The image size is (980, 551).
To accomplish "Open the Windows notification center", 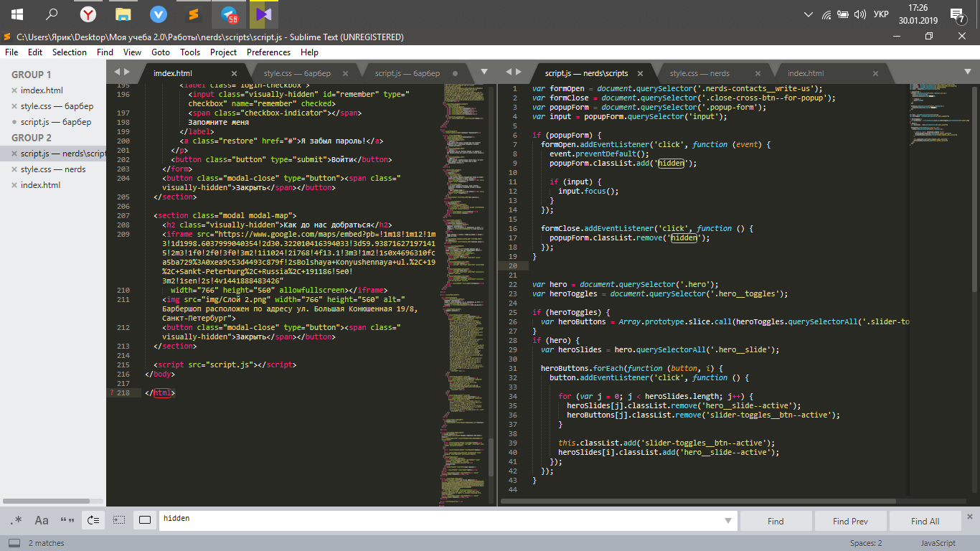I will tap(957, 14).
